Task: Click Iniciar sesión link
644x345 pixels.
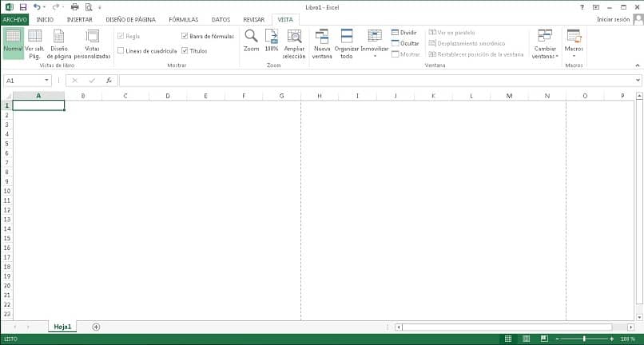Action: coord(613,19)
